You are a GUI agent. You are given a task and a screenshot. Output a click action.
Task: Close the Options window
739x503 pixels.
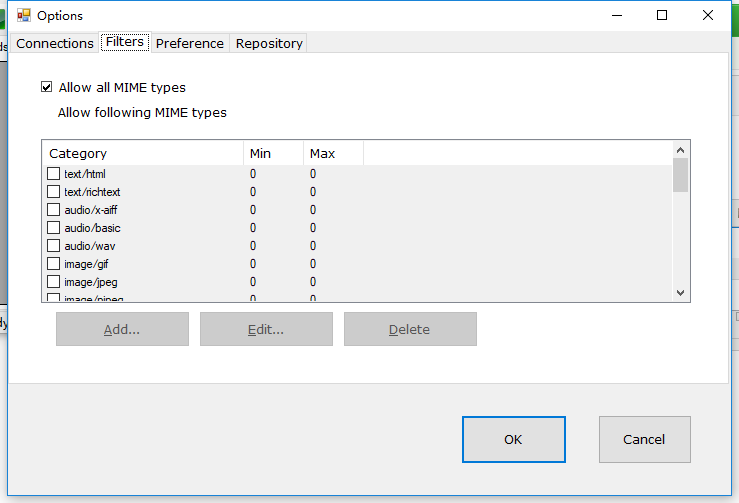(707, 15)
